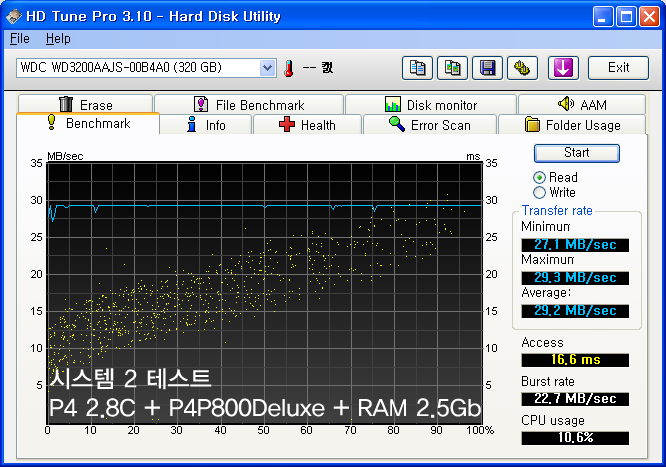Select the Benchmark tab
666x467 pixels.
(88, 123)
